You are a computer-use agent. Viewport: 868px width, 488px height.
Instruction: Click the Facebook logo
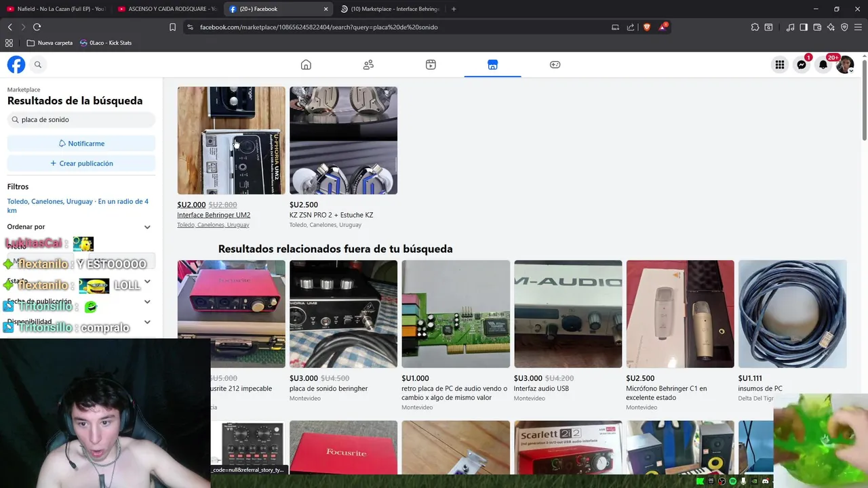[x=16, y=64]
